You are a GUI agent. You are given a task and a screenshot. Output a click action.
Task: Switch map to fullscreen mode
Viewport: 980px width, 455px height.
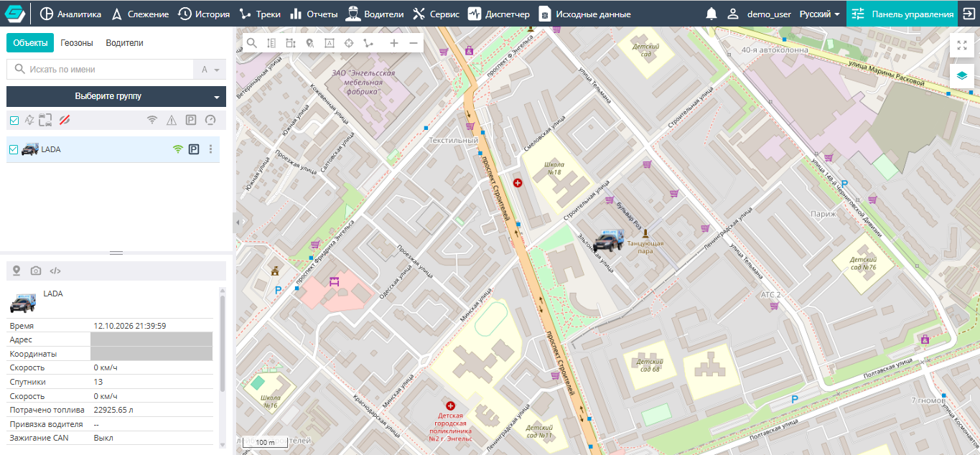(961, 44)
